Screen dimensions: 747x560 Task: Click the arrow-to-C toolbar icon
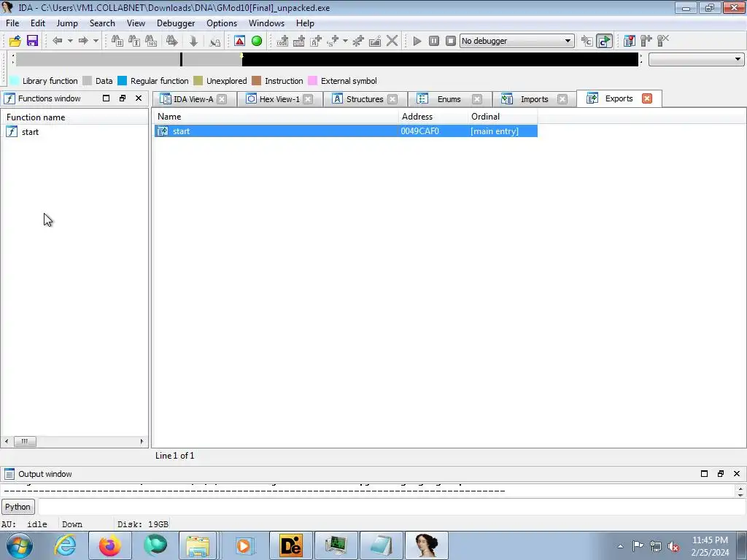[587, 41]
